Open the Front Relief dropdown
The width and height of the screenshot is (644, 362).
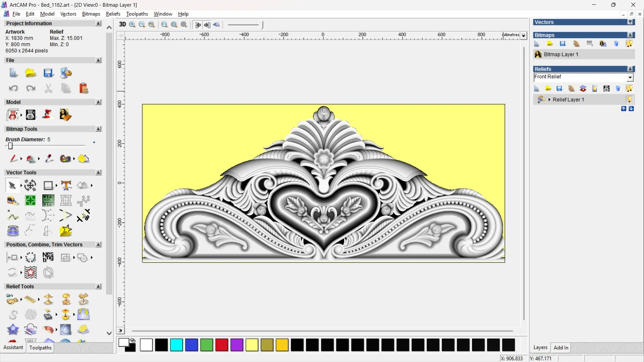630,77
